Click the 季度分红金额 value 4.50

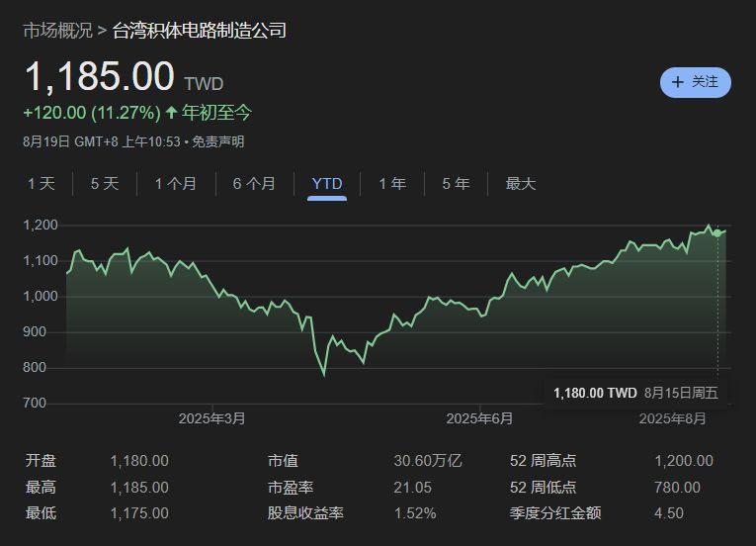point(669,513)
